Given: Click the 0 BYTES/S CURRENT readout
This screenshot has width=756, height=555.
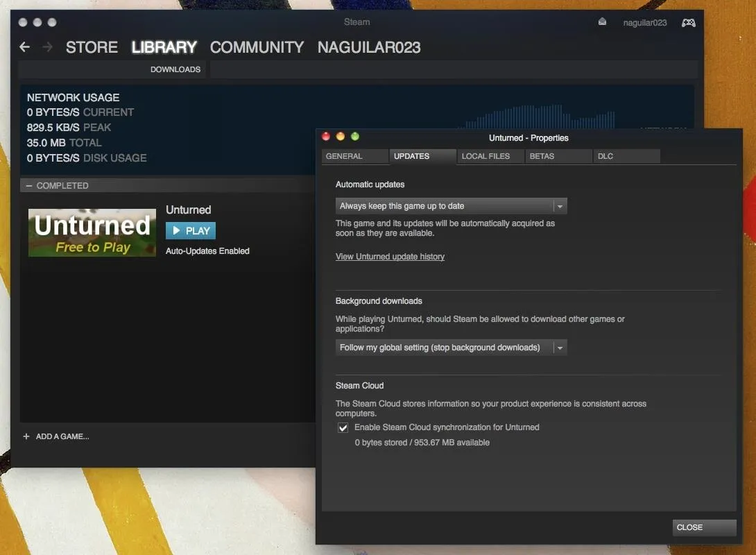Looking at the screenshot, I should pyautogui.click(x=80, y=112).
